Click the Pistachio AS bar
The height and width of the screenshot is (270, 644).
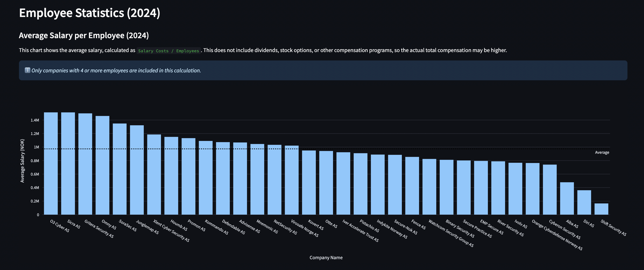coord(361,184)
